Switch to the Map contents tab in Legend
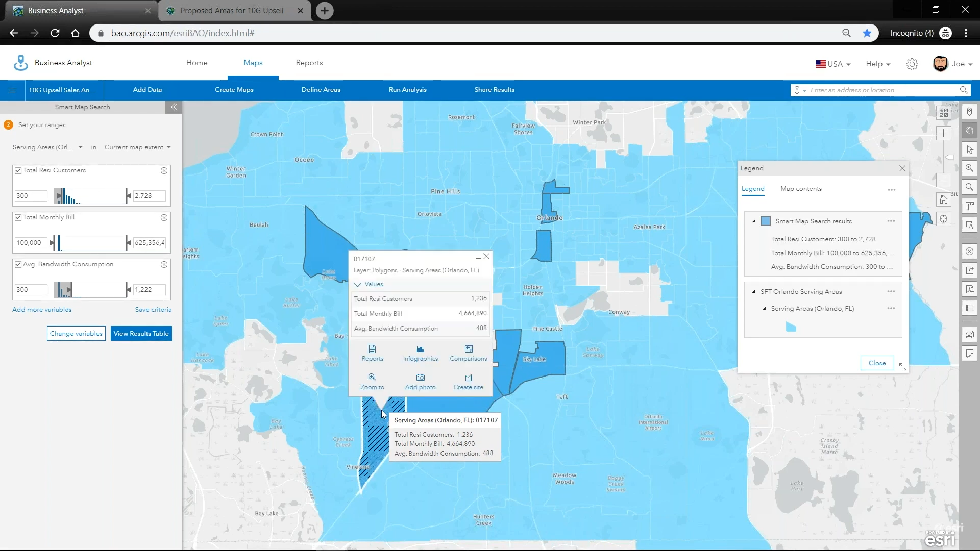The image size is (980, 551). pos(801,189)
